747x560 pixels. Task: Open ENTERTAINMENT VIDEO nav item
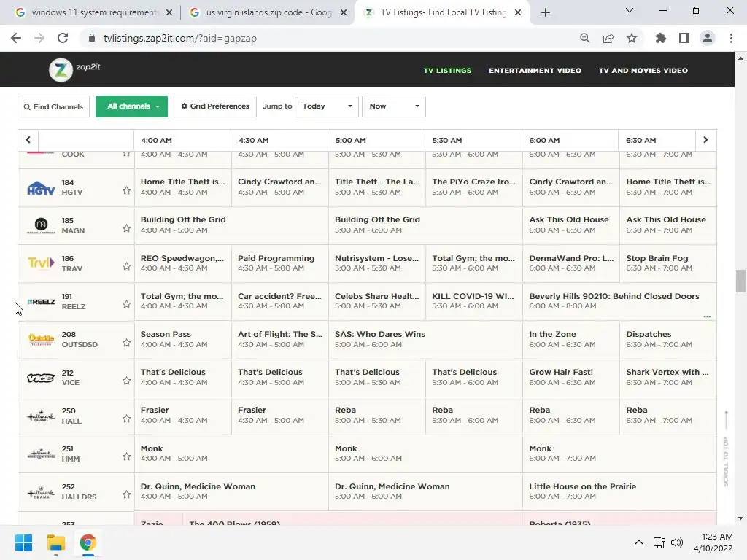click(x=535, y=71)
